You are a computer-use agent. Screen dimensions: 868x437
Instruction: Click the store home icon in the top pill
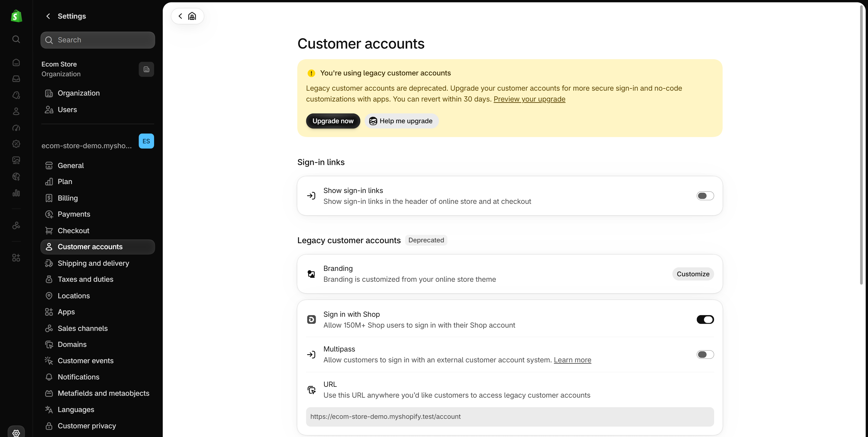coord(192,16)
